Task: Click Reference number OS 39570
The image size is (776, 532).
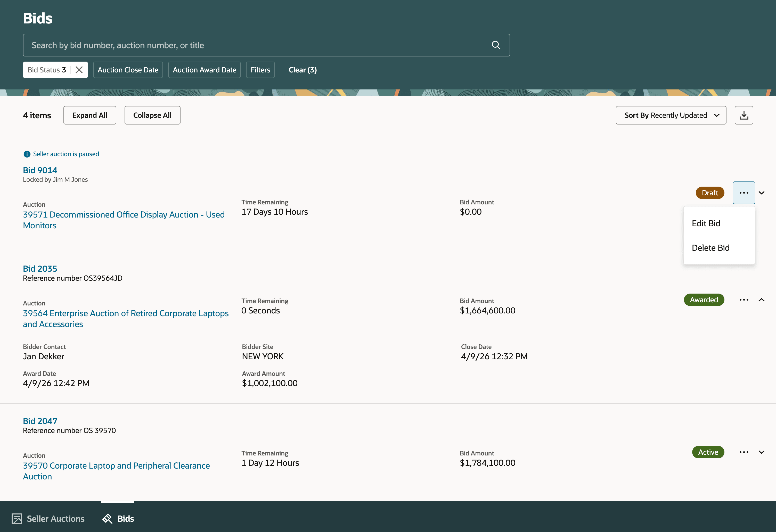Action: coord(69,430)
